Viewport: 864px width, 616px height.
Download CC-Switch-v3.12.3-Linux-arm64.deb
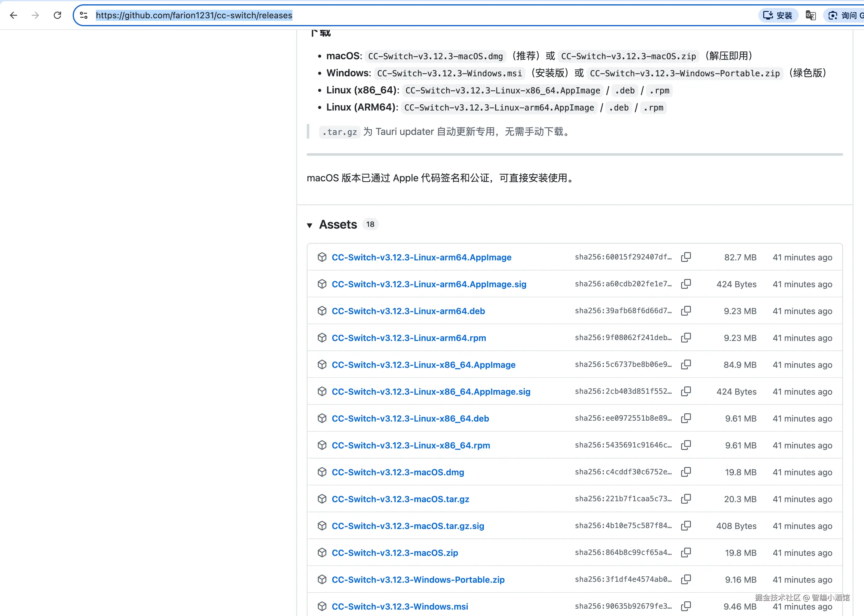(x=408, y=311)
